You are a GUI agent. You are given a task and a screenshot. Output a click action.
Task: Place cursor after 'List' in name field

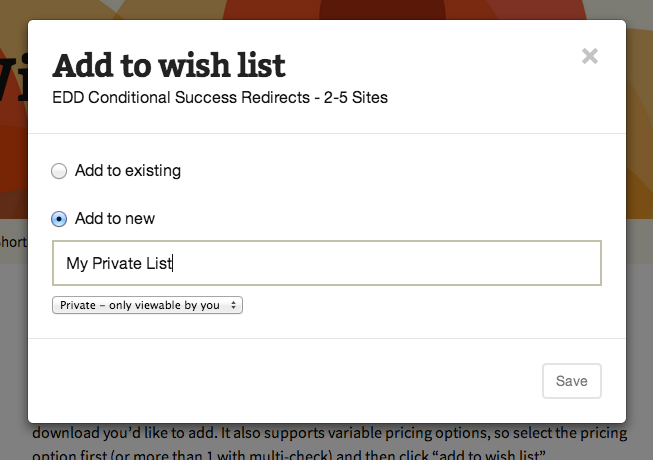click(x=173, y=263)
